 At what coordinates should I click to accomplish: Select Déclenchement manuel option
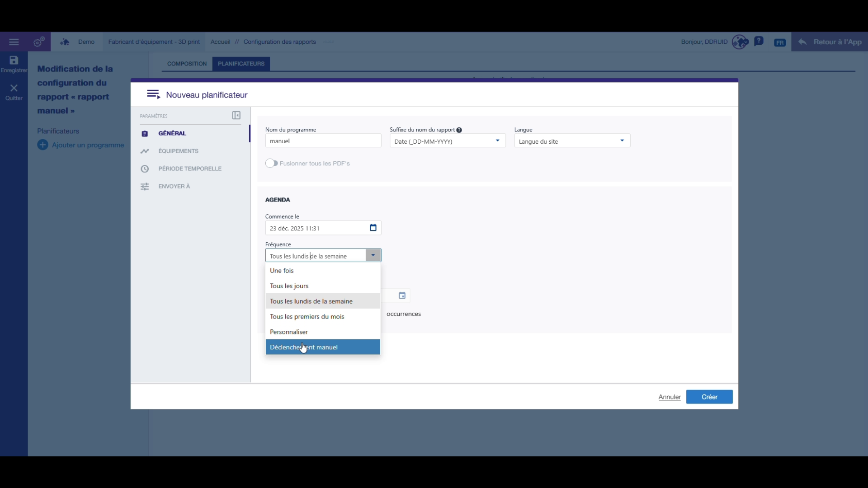click(323, 347)
